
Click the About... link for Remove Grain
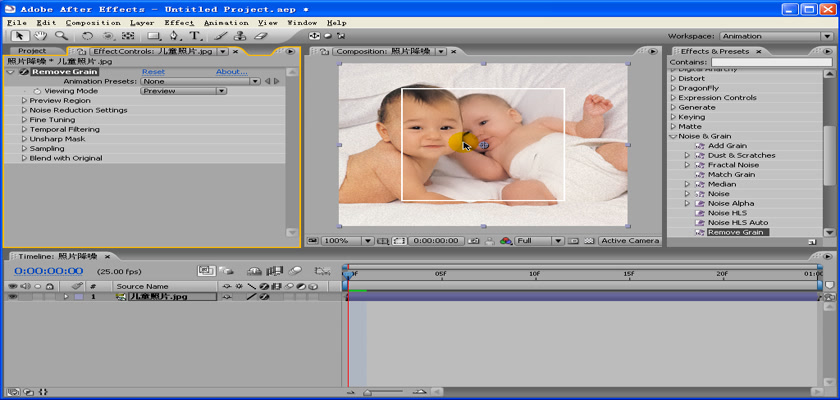[231, 72]
